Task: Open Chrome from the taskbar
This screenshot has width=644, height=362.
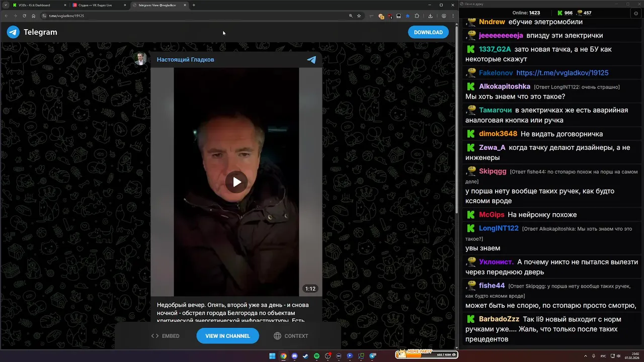Action: tap(283, 356)
